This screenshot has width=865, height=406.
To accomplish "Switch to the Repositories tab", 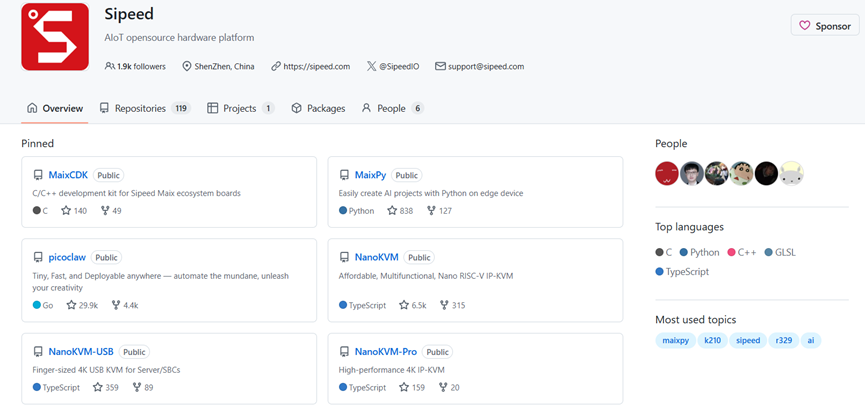I will (145, 109).
